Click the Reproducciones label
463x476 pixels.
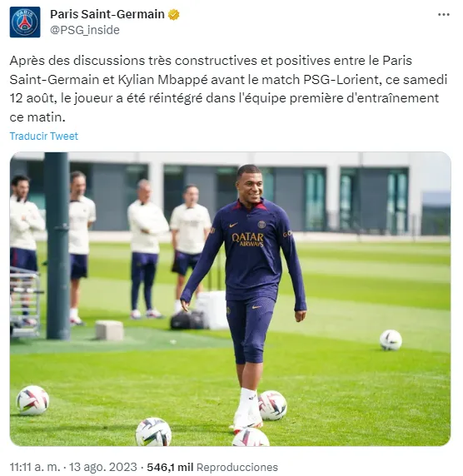click(x=237, y=467)
